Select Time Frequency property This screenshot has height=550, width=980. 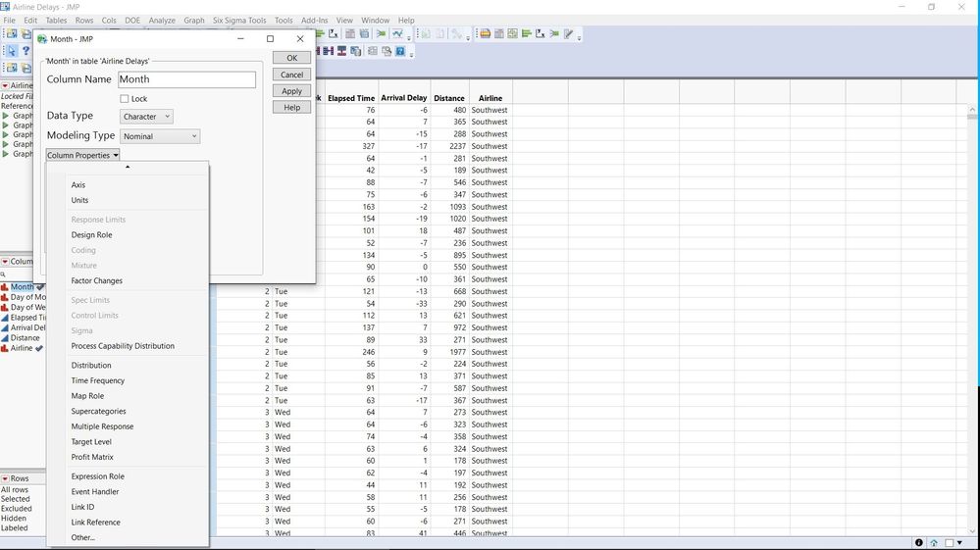(x=97, y=380)
